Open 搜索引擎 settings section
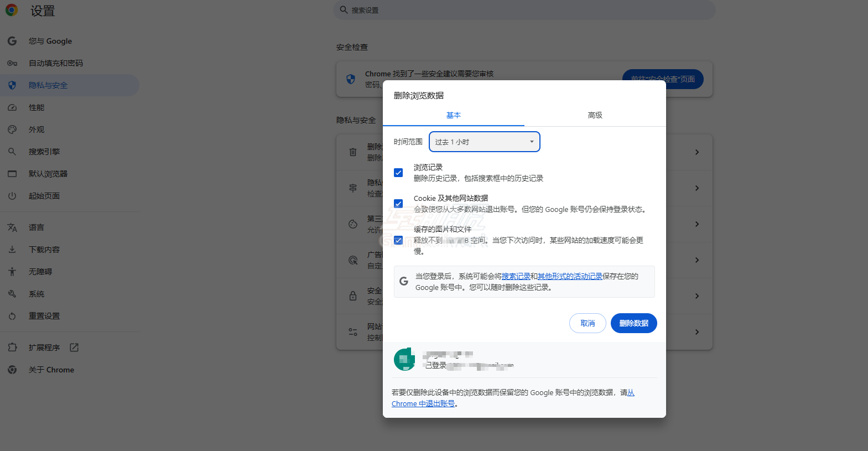Viewport: 868px width, 451px height. (70, 152)
